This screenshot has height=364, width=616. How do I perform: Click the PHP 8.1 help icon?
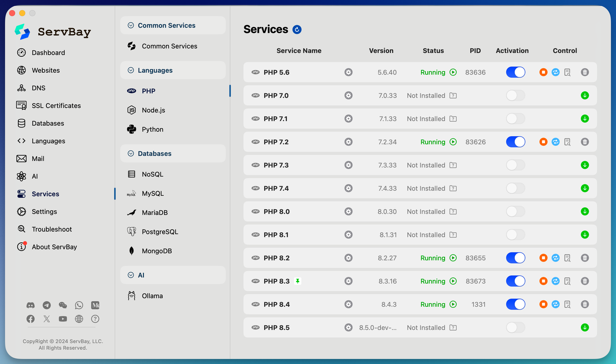tap(453, 235)
